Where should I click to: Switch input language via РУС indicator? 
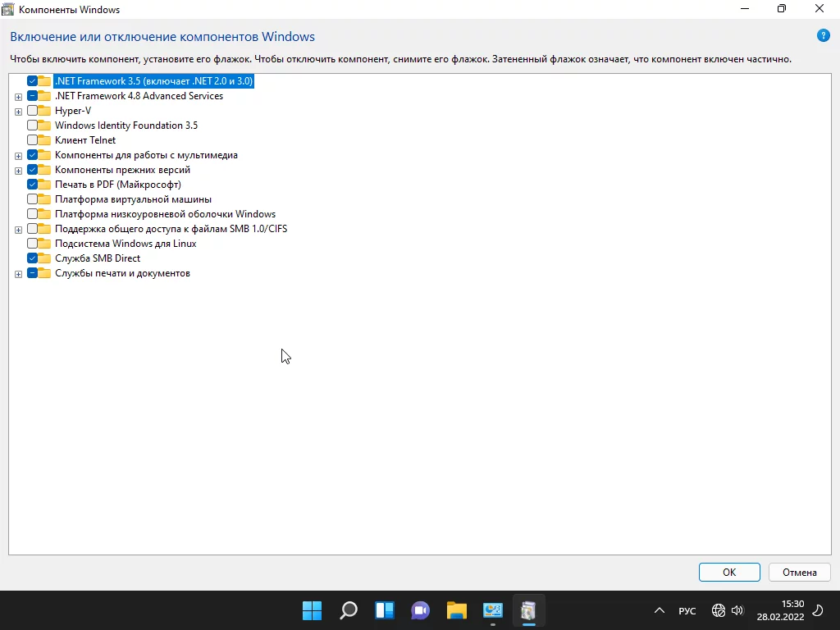click(687, 610)
